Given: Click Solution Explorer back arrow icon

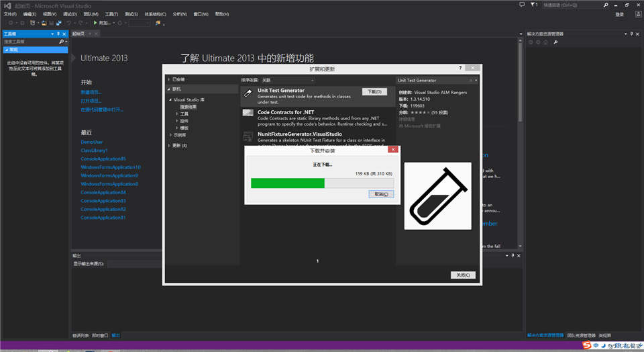Looking at the screenshot, I should pyautogui.click(x=531, y=42).
